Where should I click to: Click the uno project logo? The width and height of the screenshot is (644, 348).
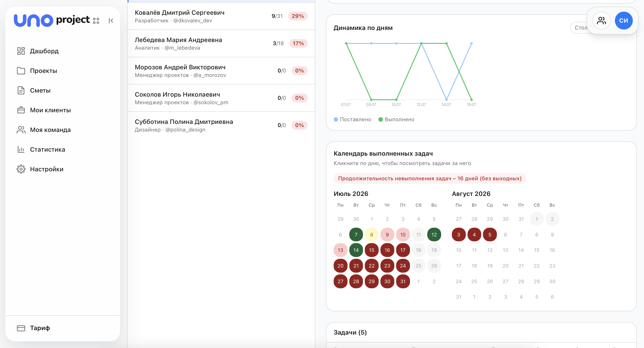tap(52, 20)
